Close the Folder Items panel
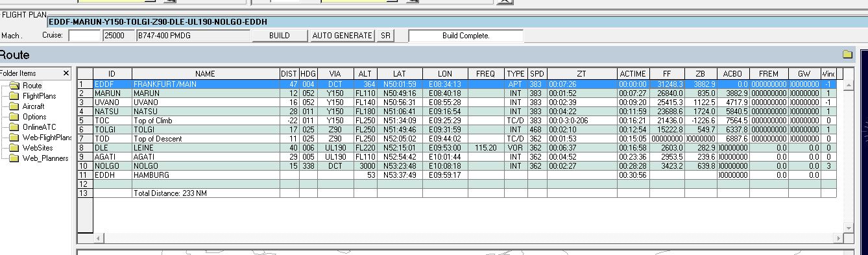The width and height of the screenshot is (868, 255). (66, 73)
